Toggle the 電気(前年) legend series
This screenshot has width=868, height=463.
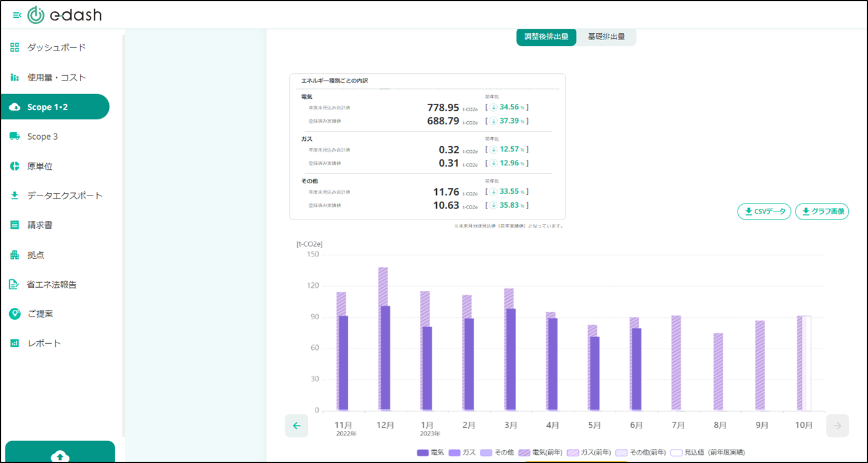click(540, 452)
